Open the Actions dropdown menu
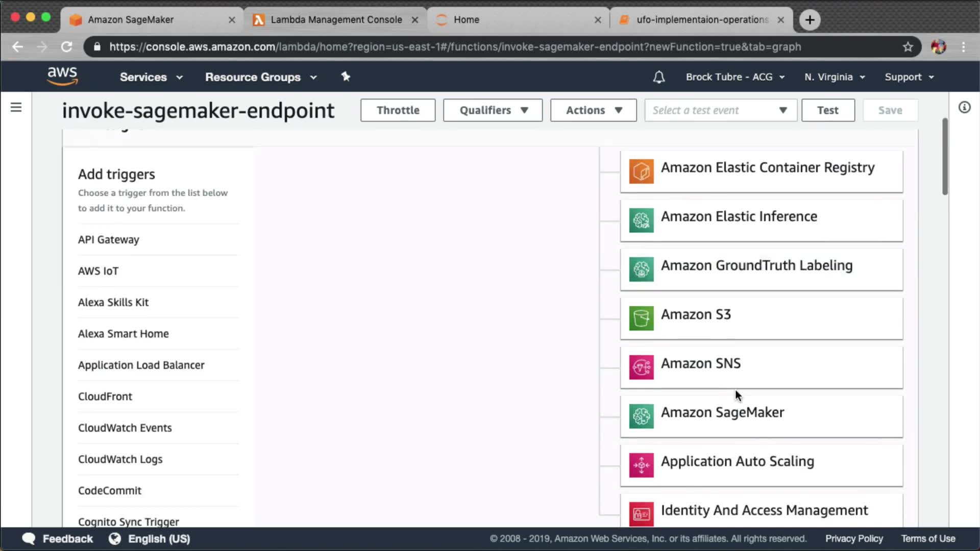Image resolution: width=980 pixels, height=551 pixels. [593, 110]
